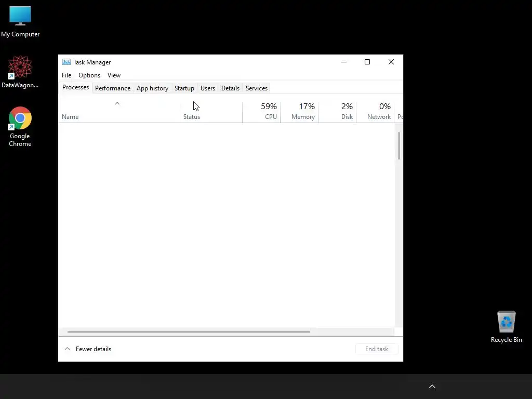Screen dimensions: 532x399
Task: Open the Recycle Bin icon
Action: pos(506,326)
